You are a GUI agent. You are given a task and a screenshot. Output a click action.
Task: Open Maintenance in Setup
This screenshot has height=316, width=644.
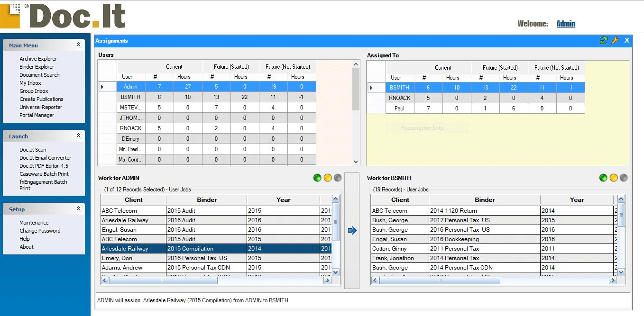[x=34, y=223]
